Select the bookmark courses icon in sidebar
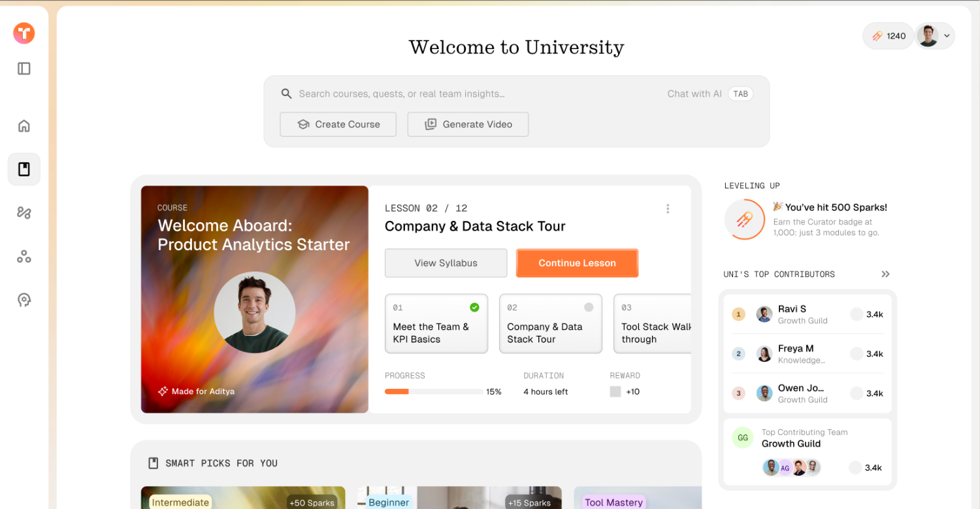980x509 pixels. tap(24, 169)
